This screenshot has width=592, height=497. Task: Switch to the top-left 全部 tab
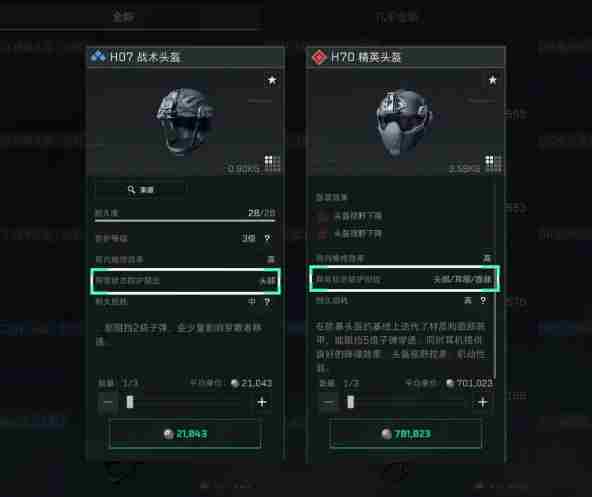(x=123, y=17)
